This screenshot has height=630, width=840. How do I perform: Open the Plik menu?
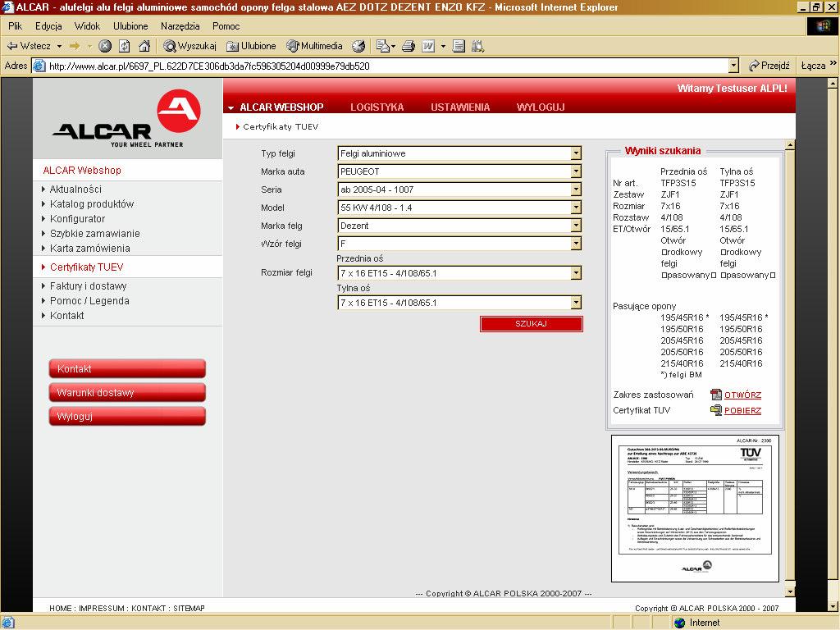(16, 26)
